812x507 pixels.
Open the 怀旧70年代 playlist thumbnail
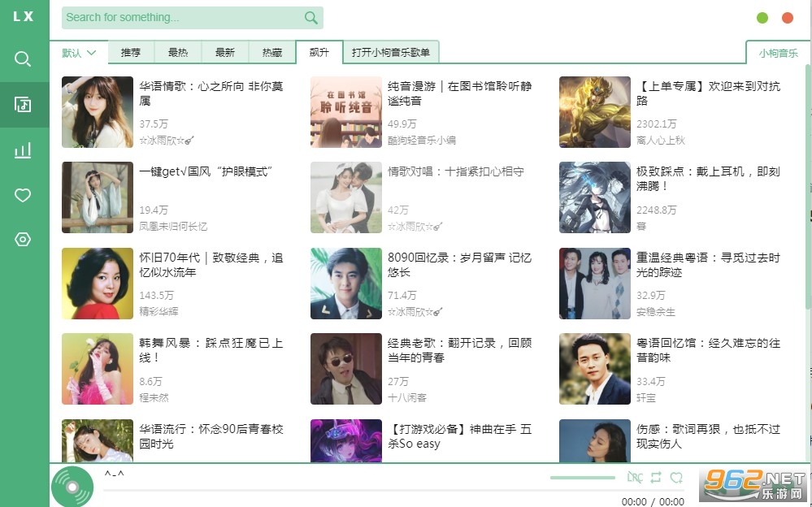pos(98,284)
